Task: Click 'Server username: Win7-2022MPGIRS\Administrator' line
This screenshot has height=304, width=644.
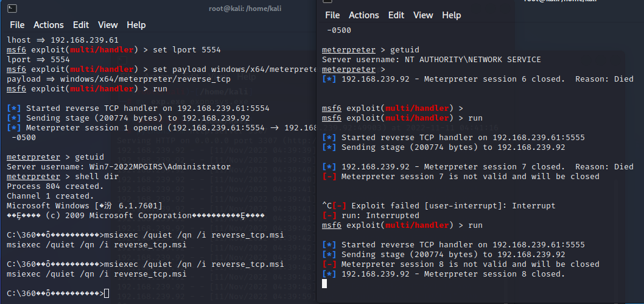Action: 119,167
